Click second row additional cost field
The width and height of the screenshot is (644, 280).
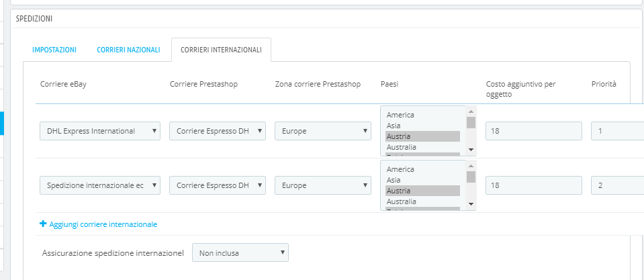[534, 185]
